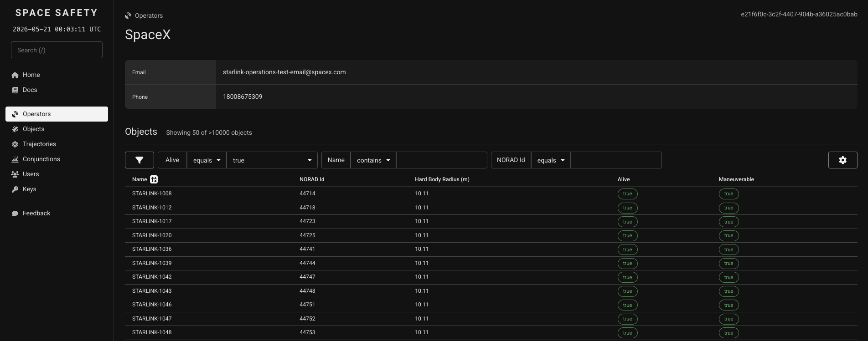868x341 pixels.
Task: Focus the NORAD Id equals filter input
Action: pyautogui.click(x=616, y=160)
